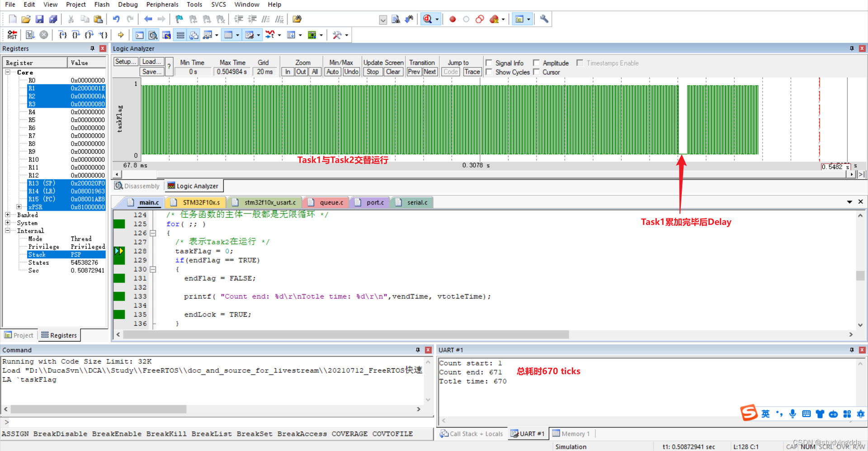Image resolution: width=868 pixels, height=451 pixels.
Task: Click the Load... button
Action: (x=152, y=62)
